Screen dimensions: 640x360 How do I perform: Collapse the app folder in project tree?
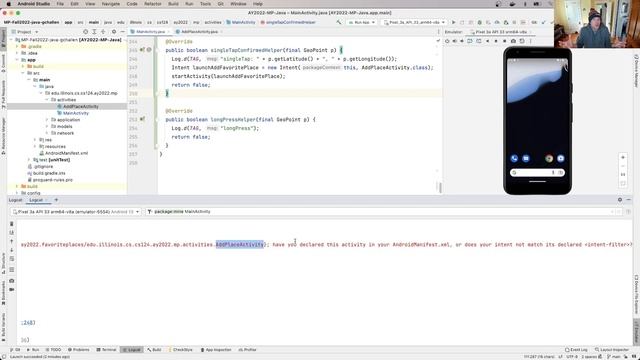[17, 60]
